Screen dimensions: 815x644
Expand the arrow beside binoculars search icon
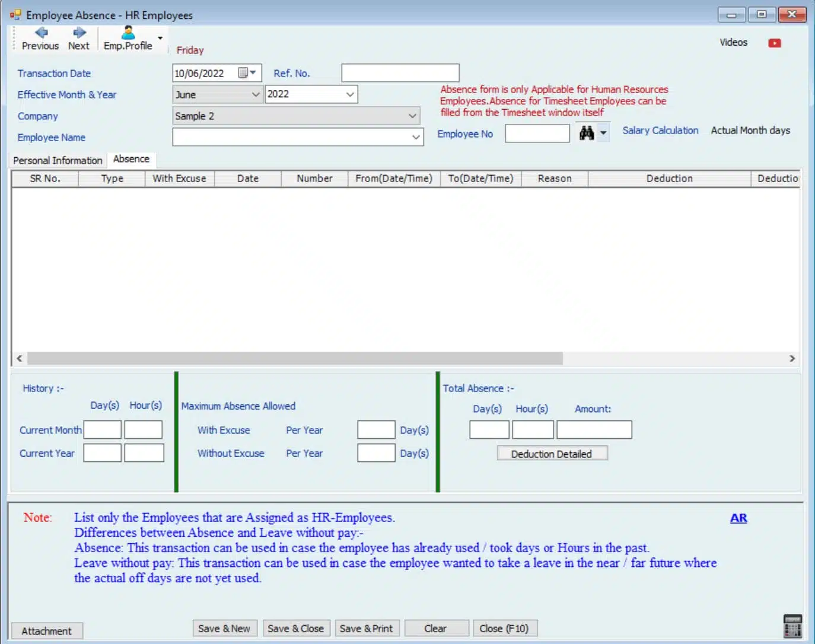[x=603, y=133]
